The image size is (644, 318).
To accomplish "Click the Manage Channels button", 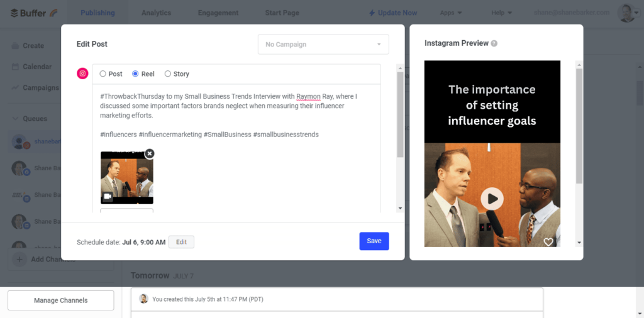I will point(61,300).
